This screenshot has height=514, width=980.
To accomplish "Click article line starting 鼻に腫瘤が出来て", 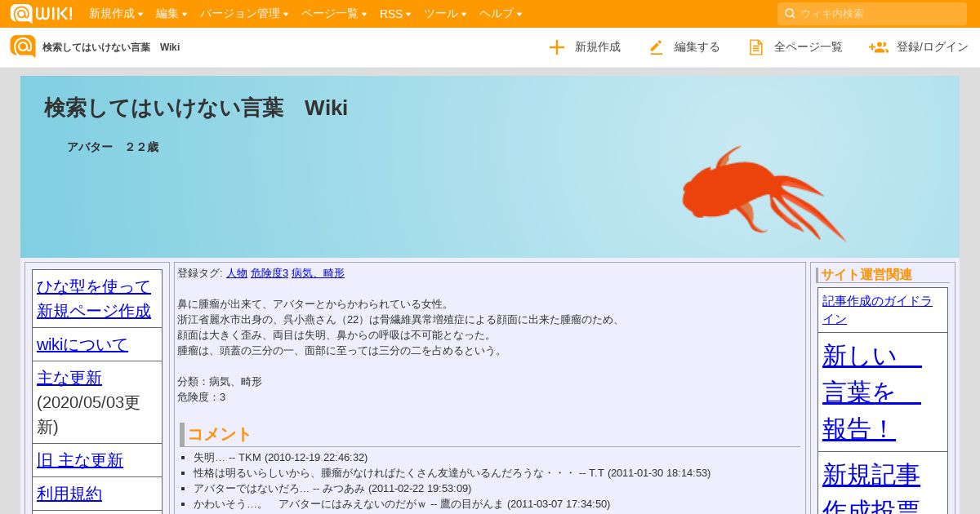I will coord(315,304).
